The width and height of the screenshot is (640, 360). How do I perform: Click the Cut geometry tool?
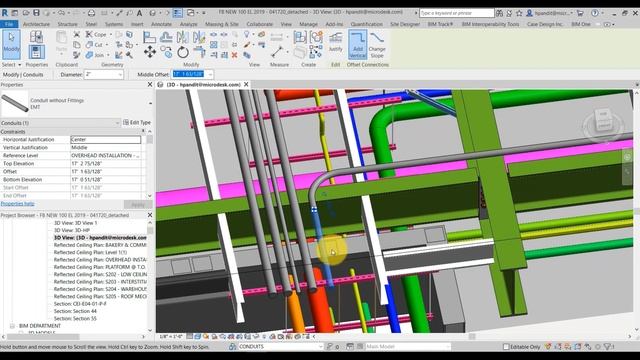[95, 44]
